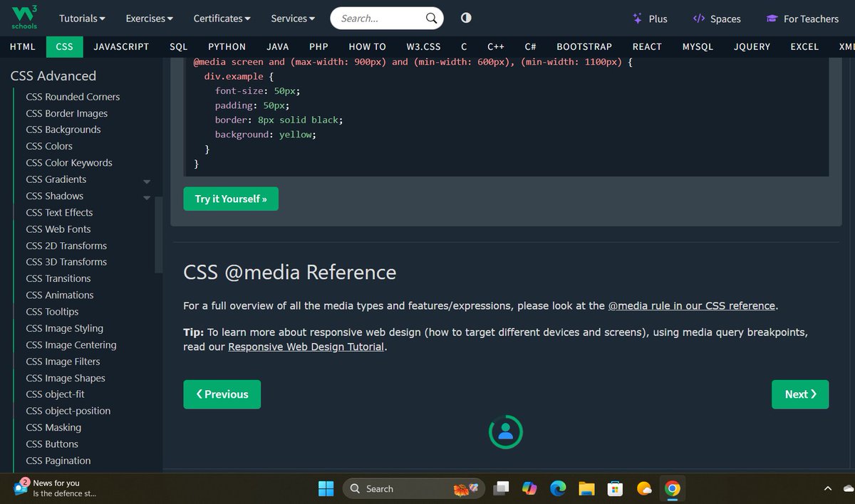This screenshot has height=504, width=855.
Task: Click the W3Schools logo
Action: [x=25, y=17]
